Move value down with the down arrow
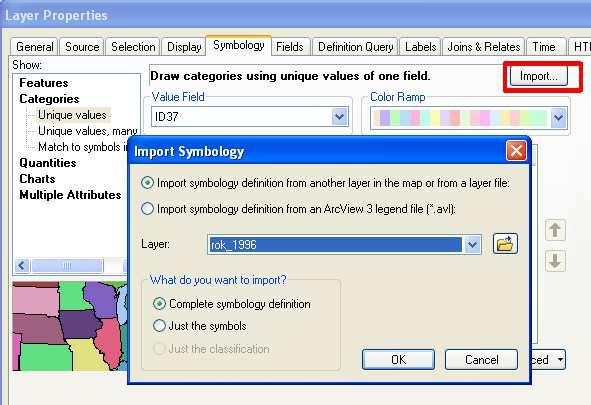The height and width of the screenshot is (405, 591). 555,261
